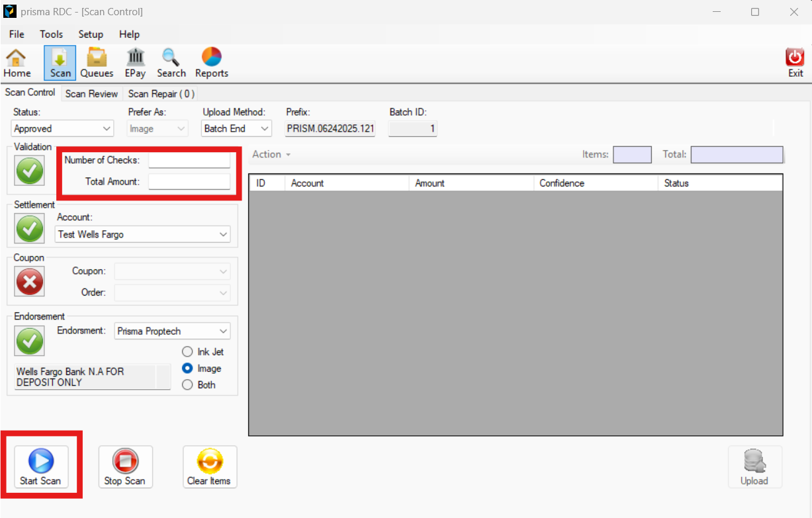Image resolution: width=812 pixels, height=518 pixels.
Task: Select the Ink Jet radio button
Action: pyautogui.click(x=187, y=352)
